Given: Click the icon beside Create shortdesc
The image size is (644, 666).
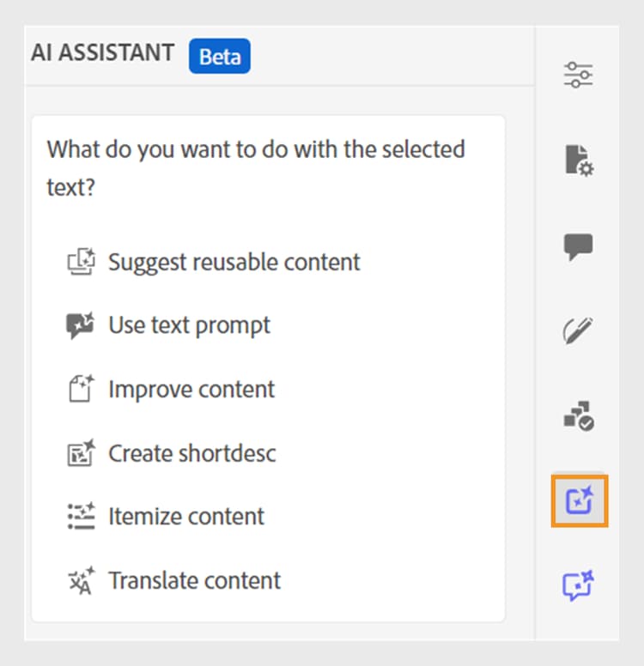Looking at the screenshot, I should (x=81, y=452).
